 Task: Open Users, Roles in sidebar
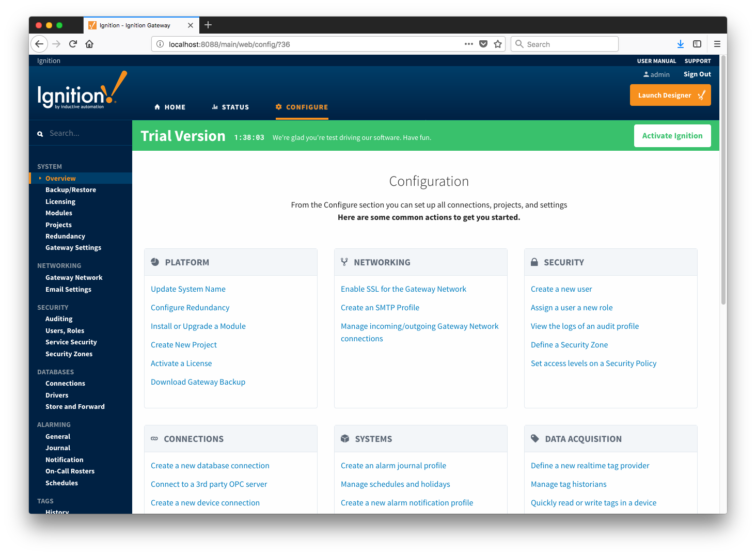pyautogui.click(x=65, y=330)
